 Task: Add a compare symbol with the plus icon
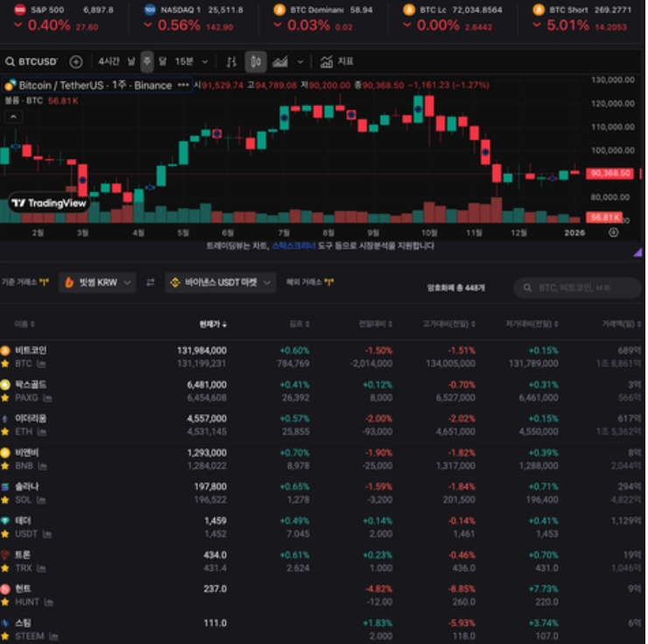coord(76,61)
